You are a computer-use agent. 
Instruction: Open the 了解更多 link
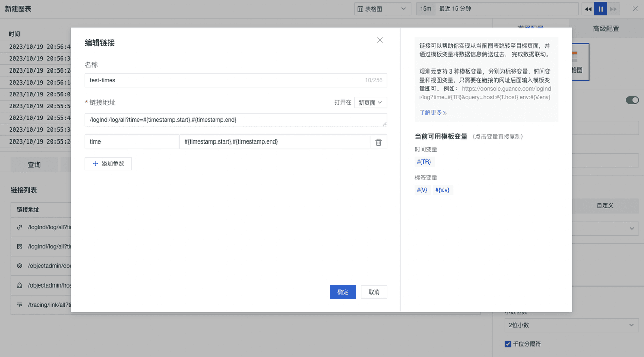(433, 113)
